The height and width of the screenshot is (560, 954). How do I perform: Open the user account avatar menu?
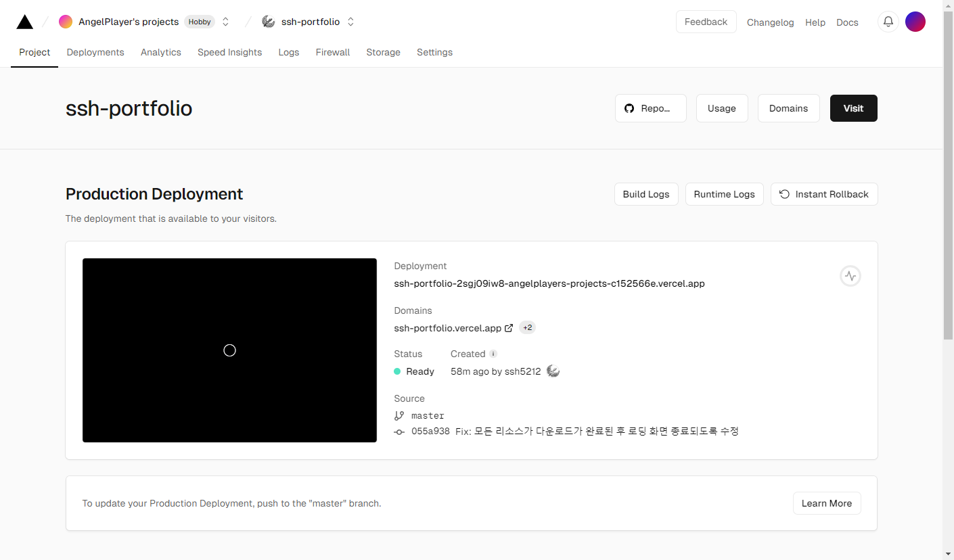(915, 22)
